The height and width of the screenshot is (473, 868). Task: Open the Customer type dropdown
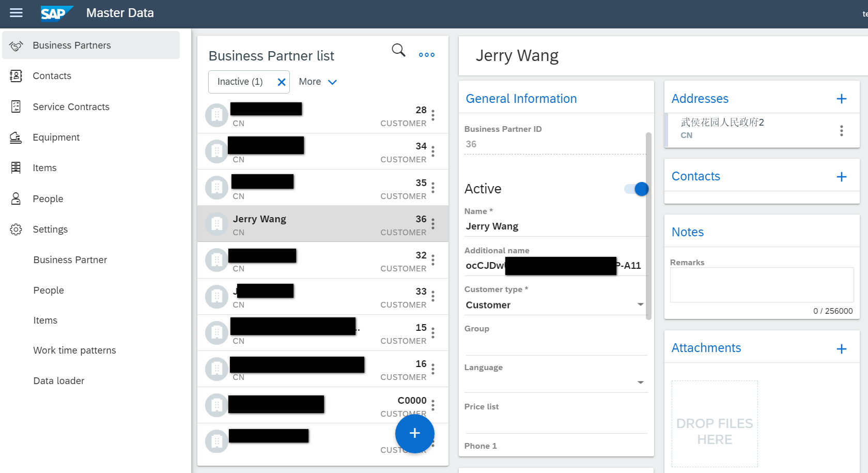pos(555,305)
